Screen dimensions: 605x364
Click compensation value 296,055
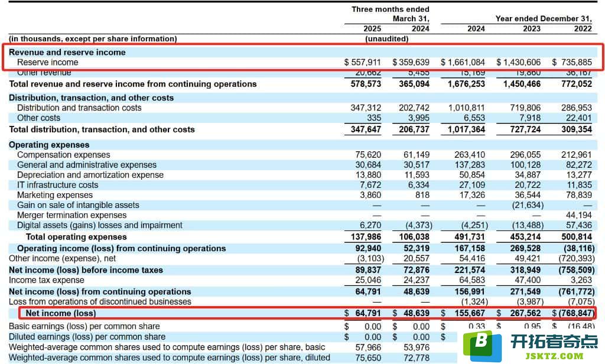click(x=525, y=155)
